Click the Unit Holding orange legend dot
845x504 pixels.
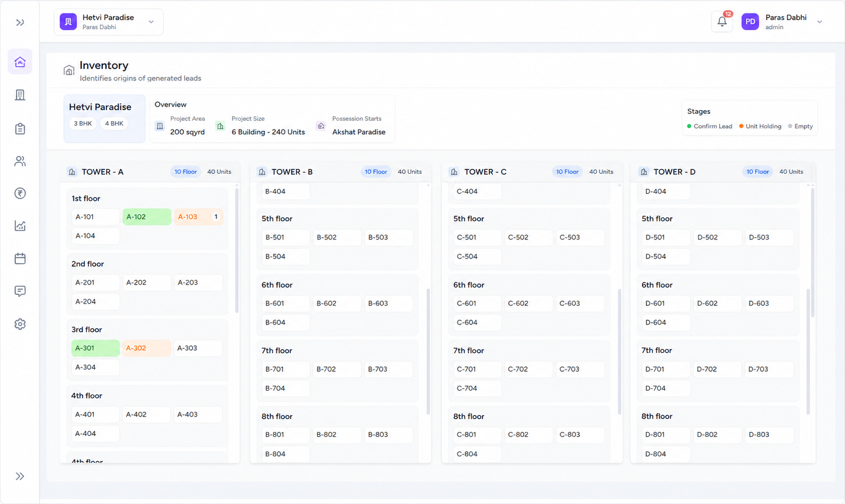(741, 126)
